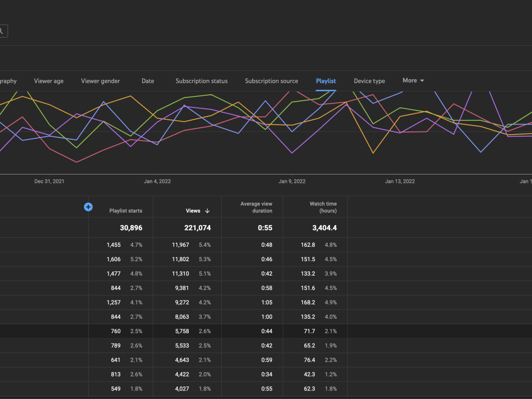Click the Jan 9, 2022 axis label
The width and height of the screenshot is (532, 399).
tap(292, 181)
